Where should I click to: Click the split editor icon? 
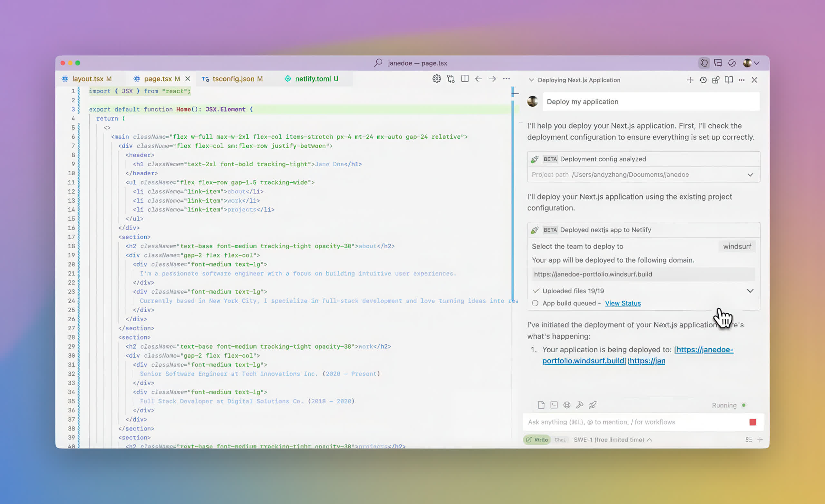465,79
